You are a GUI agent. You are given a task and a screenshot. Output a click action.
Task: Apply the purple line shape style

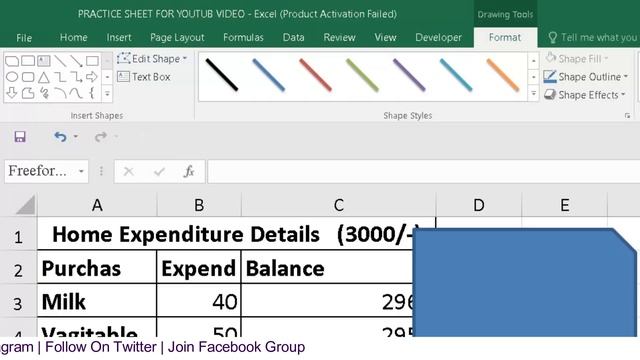409,75
